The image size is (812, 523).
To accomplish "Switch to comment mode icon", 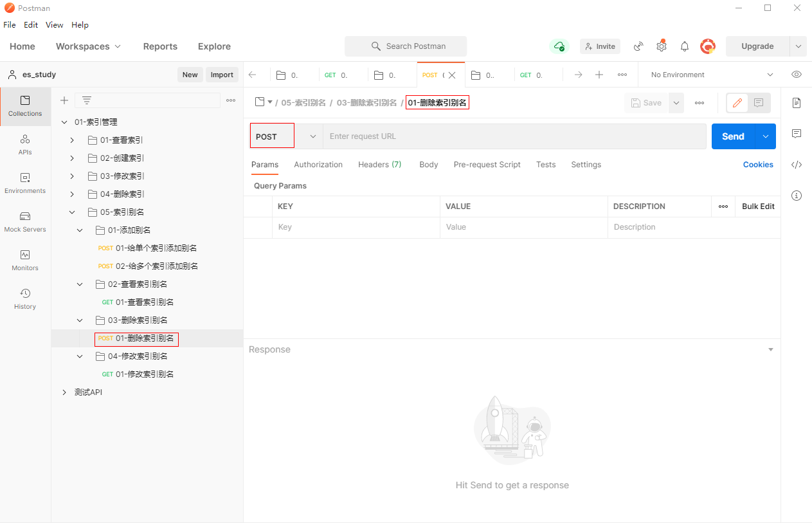I will [759, 103].
